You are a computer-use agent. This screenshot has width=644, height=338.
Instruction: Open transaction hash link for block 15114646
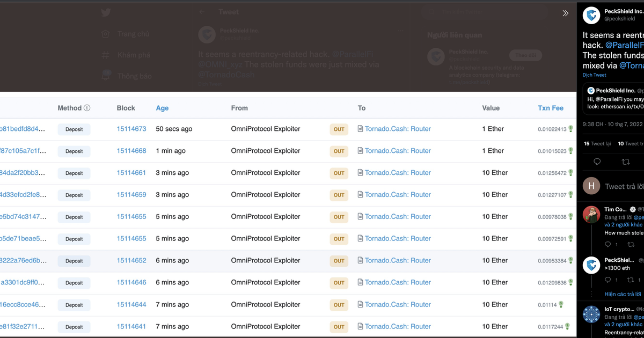pos(23,282)
